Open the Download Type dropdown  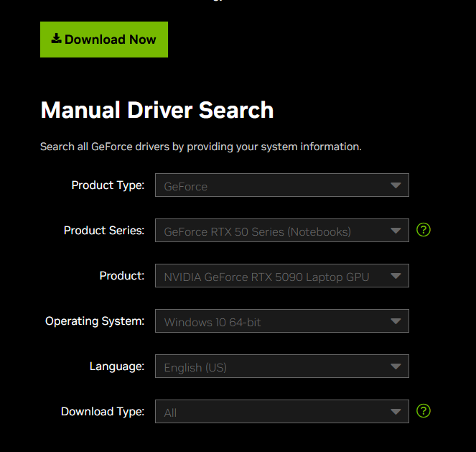coord(282,411)
